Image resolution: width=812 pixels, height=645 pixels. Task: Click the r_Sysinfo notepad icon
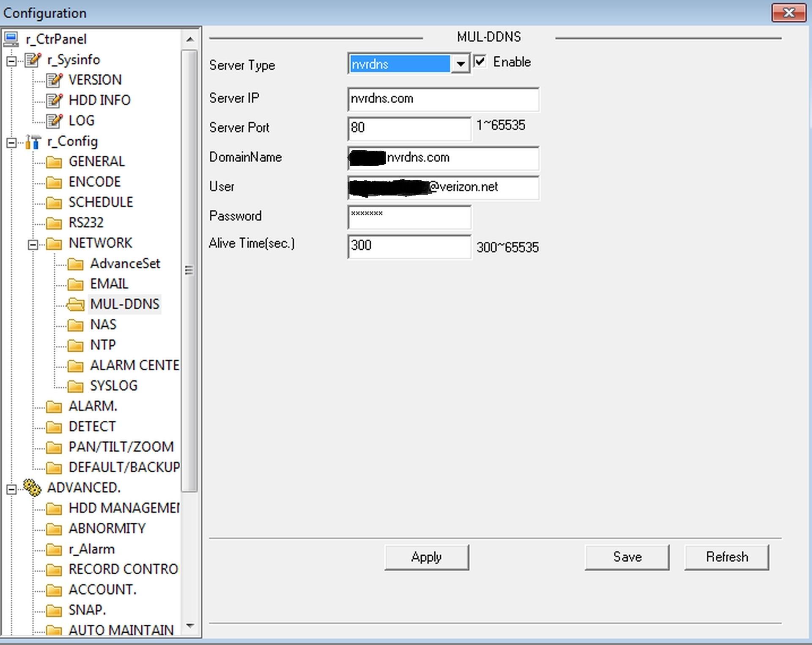point(33,60)
